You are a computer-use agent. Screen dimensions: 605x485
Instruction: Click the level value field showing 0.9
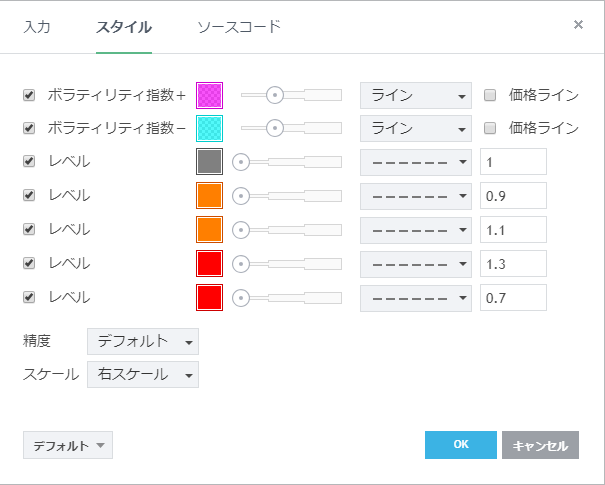pyautogui.click(x=513, y=196)
